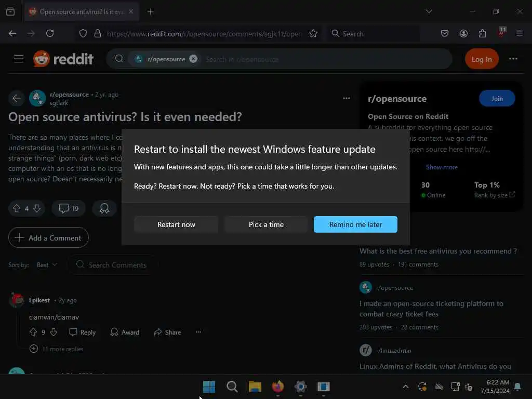
Task: Select Remind me later button
Action: coord(355,224)
